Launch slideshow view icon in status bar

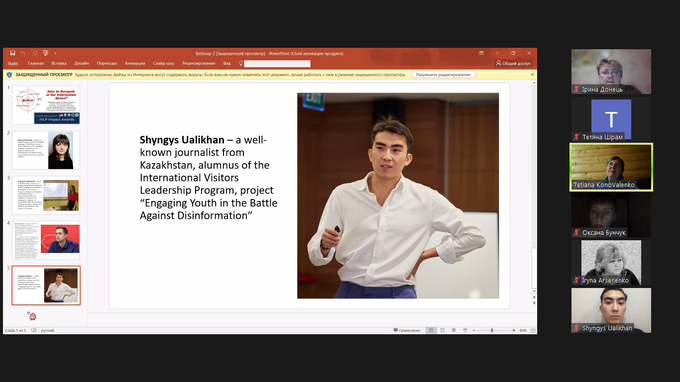tap(465, 330)
